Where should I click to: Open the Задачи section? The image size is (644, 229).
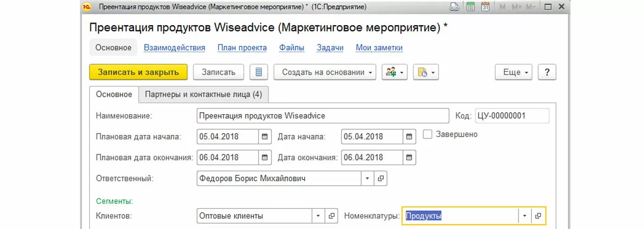coord(330,48)
